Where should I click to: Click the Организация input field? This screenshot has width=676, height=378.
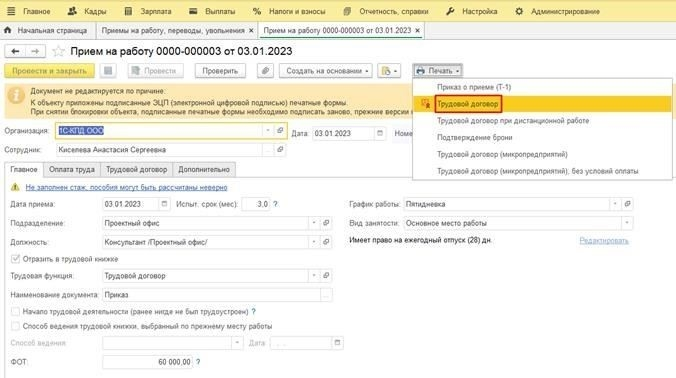(159, 131)
